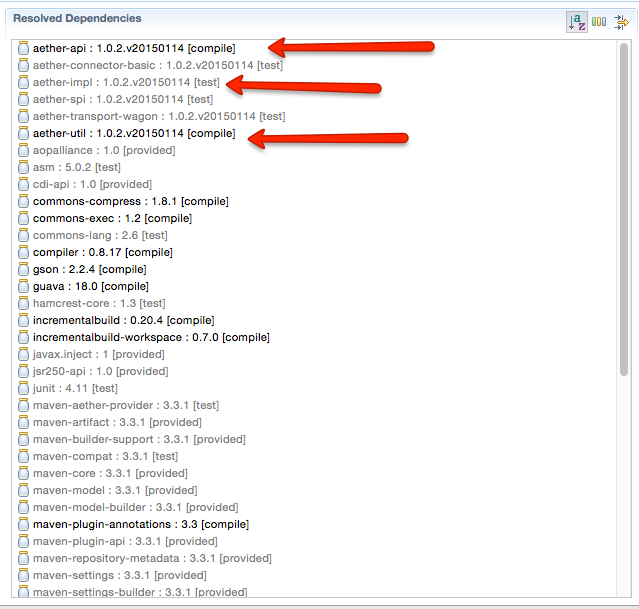Select compiler : 0.8.17 [compile]
The height and width of the screenshot is (609, 639).
point(103,252)
